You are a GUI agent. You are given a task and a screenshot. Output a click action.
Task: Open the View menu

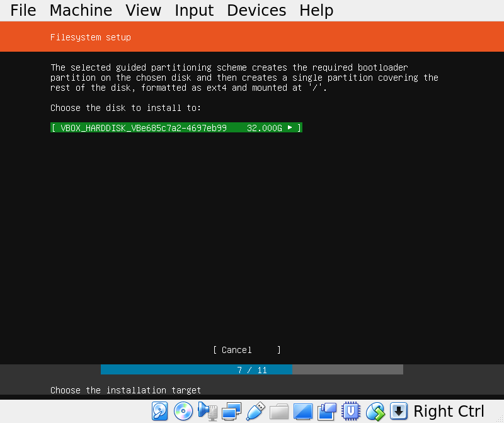pos(144,11)
